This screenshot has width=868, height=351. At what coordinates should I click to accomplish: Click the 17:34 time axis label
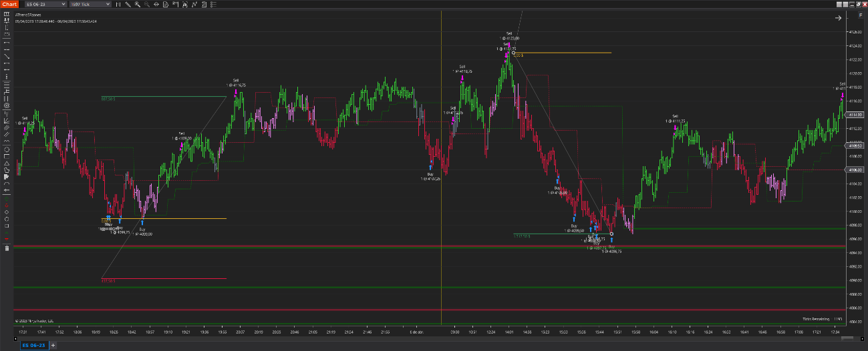[835, 331]
